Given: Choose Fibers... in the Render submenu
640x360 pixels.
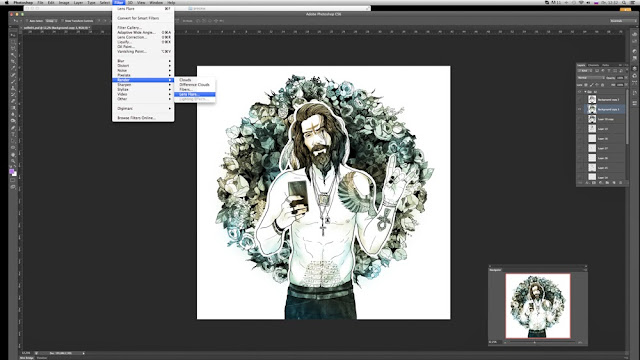Looking at the screenshot, I should (195, 89).
